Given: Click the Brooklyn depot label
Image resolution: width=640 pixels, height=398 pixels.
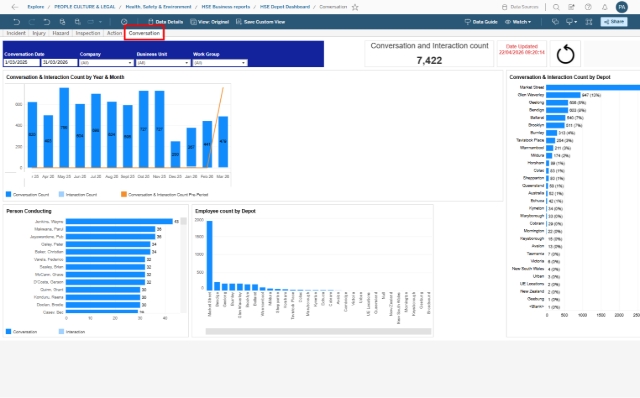Looking at the screenshot, I should tap(536, 125).
